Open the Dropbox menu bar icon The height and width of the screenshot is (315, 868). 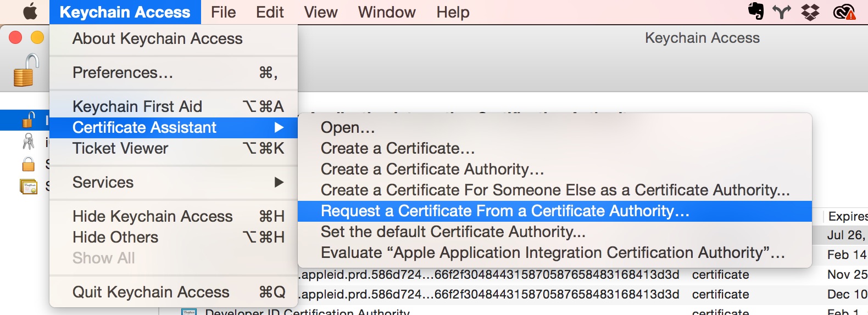(x=810, y=12)
